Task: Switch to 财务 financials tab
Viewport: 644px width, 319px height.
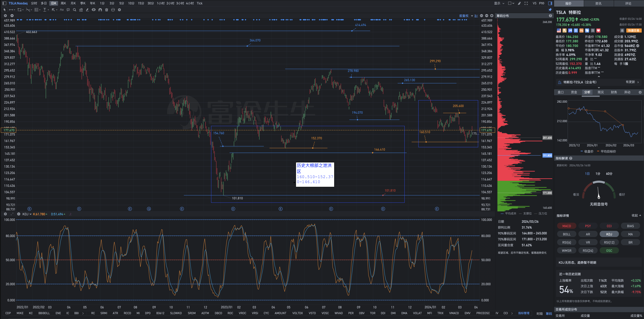Action: tap(614, 92)
